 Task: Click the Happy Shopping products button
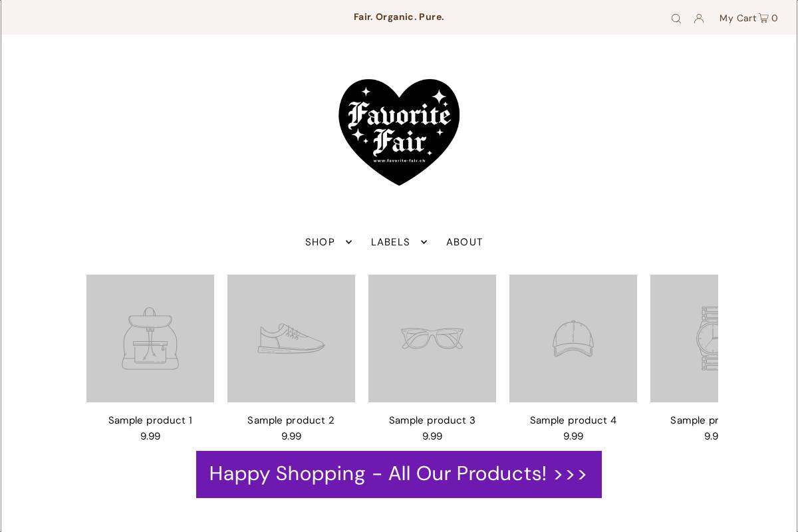[399, 474]
